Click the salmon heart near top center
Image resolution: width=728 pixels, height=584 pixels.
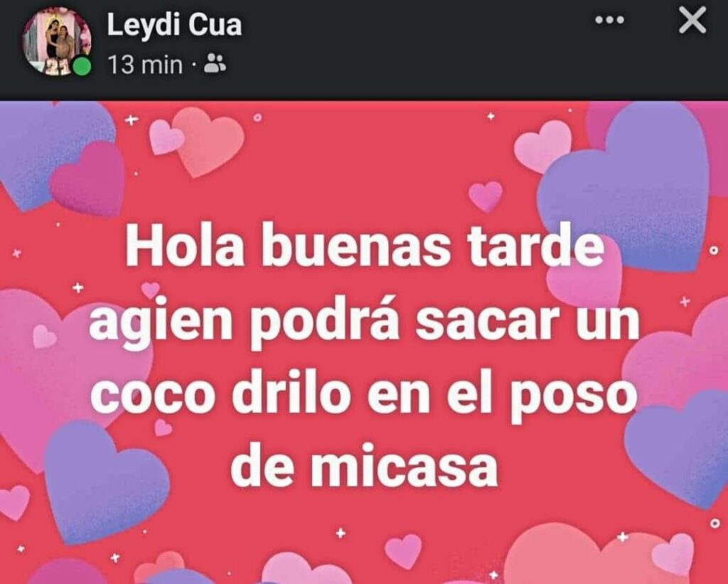point(208,141)
